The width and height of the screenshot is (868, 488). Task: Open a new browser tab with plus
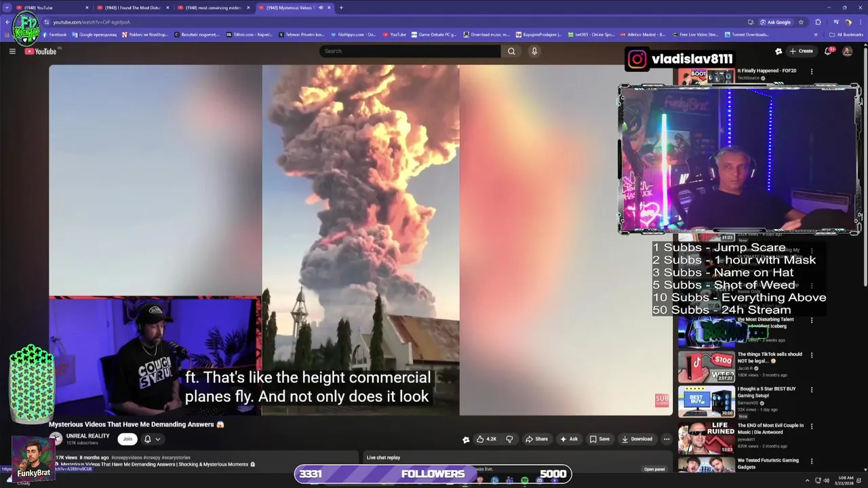pyautogui.click(x=341, y=7)
